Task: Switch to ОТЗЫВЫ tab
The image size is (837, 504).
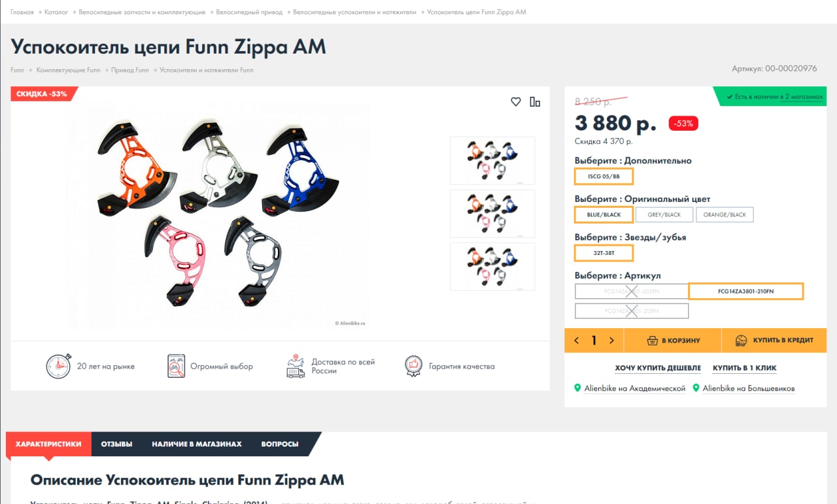Action: click(116, 444)
